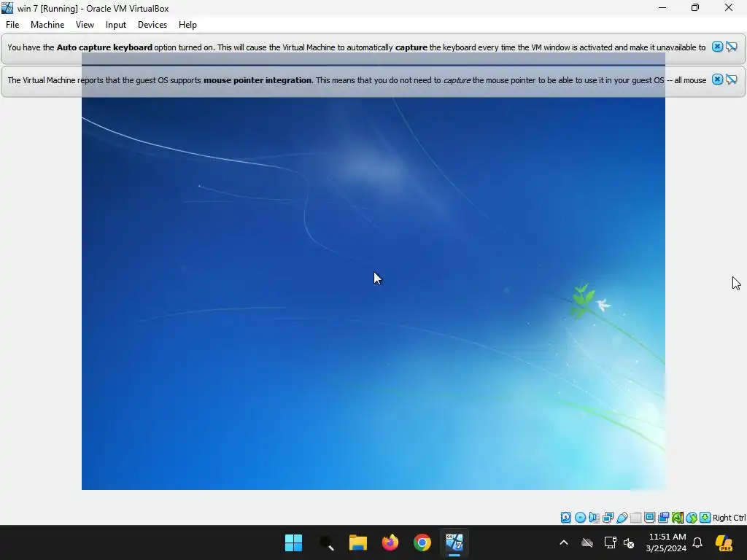Image resolution: width=747 pixels, height=560 pixels.
Task: Open the Machine menu
Action: point(47,25)
